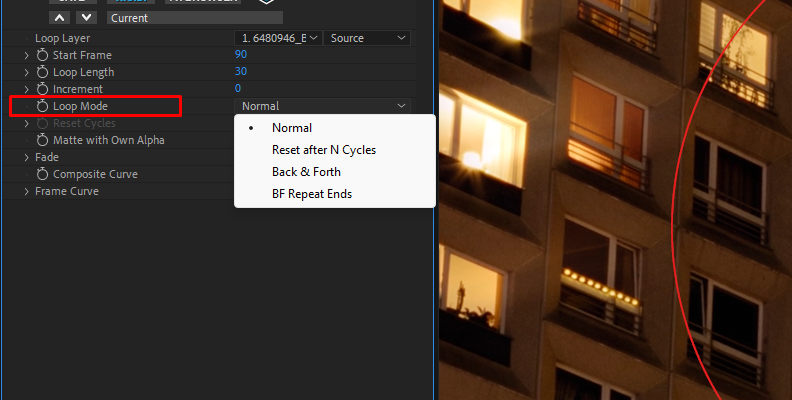
Task: Click the previous preset up arrow
Action: coord(60,18)
